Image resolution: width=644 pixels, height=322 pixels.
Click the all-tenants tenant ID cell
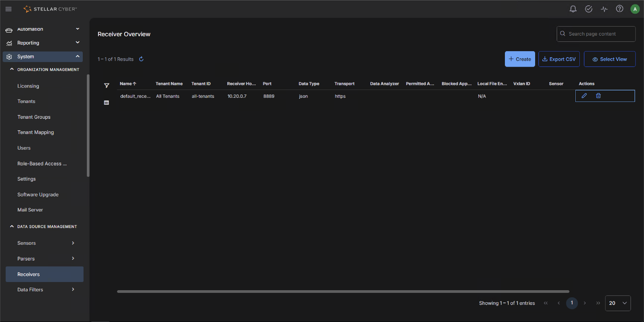(x=203, y=96)
